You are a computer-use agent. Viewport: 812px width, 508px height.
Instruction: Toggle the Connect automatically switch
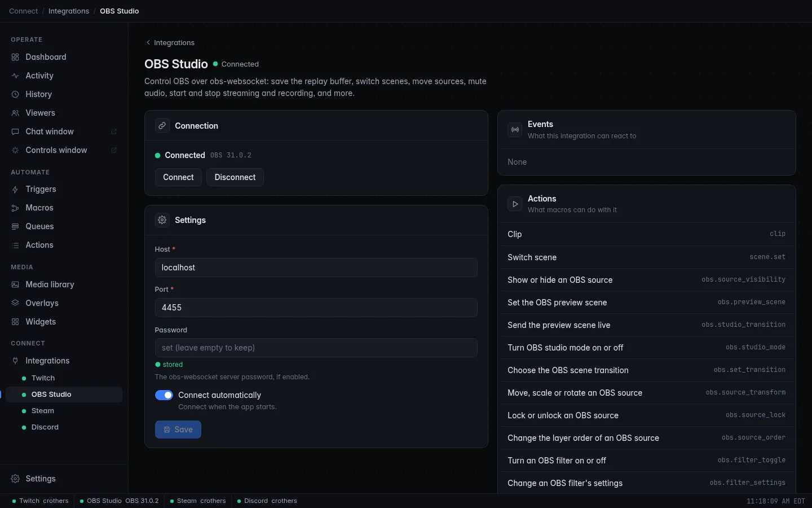point(164,395)
